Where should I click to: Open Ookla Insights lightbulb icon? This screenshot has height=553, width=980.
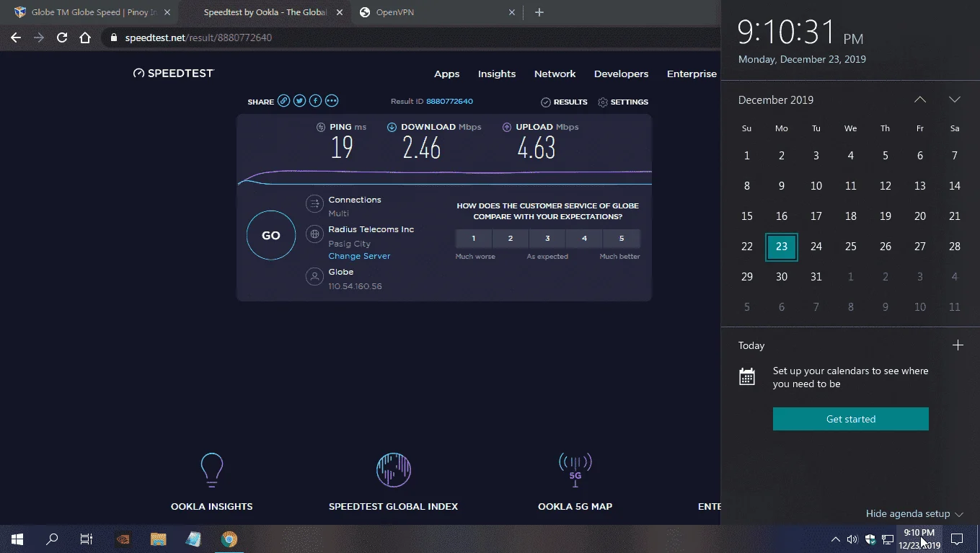point(211,469)
